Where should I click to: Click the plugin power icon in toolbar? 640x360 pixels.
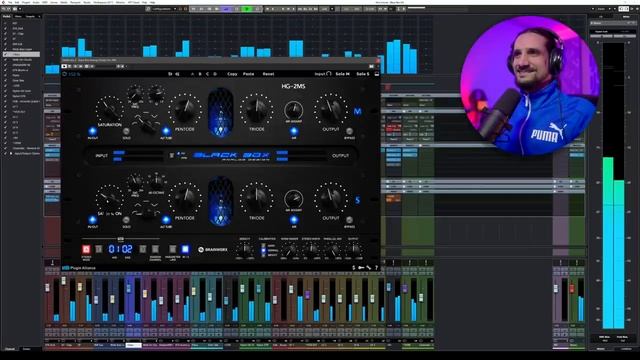64,74
